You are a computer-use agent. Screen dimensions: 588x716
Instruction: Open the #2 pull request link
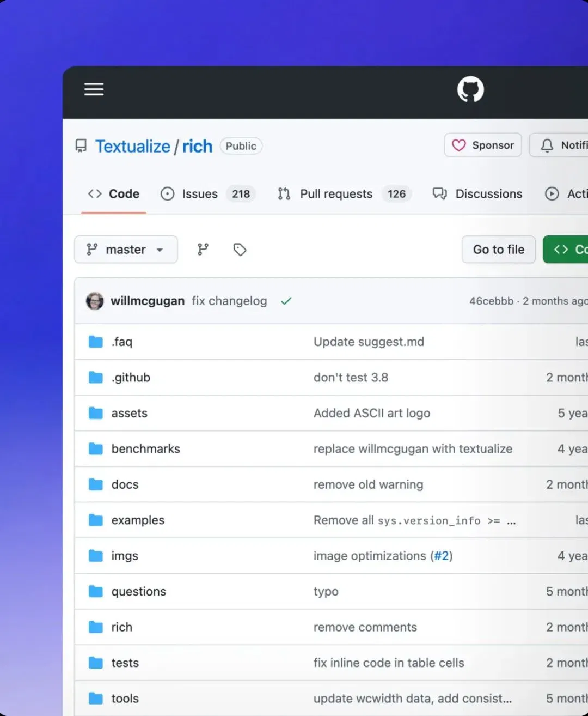point(441,556)
